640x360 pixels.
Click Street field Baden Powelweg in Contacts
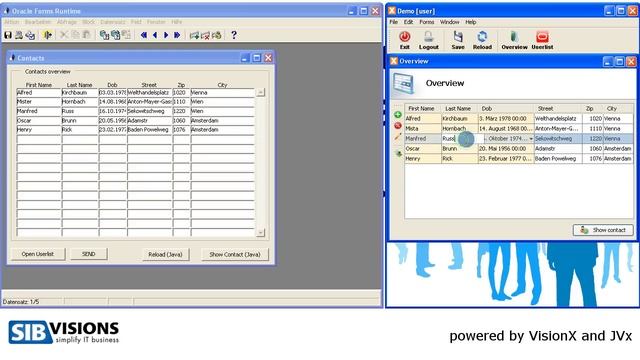[x=149, y=130]
